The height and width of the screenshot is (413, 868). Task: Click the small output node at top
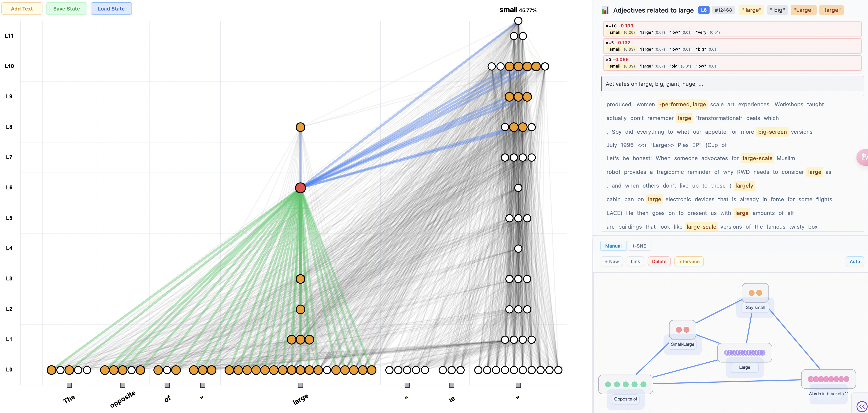[518, 21]
